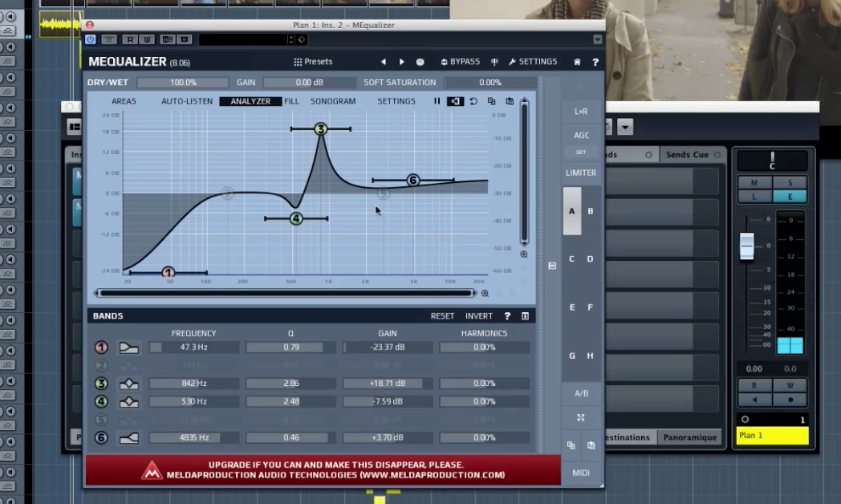Toggle band 3 enable button
841x504 pixels.
pos(101,384)
